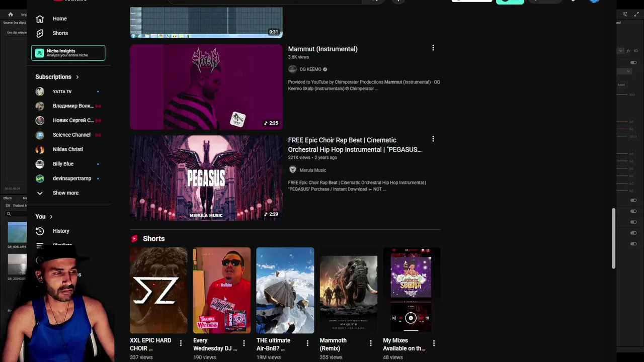The height and width of the screenshot is (362, 644).
Task: Click the fx icon in Premiere panel
Action: point(628,51)
